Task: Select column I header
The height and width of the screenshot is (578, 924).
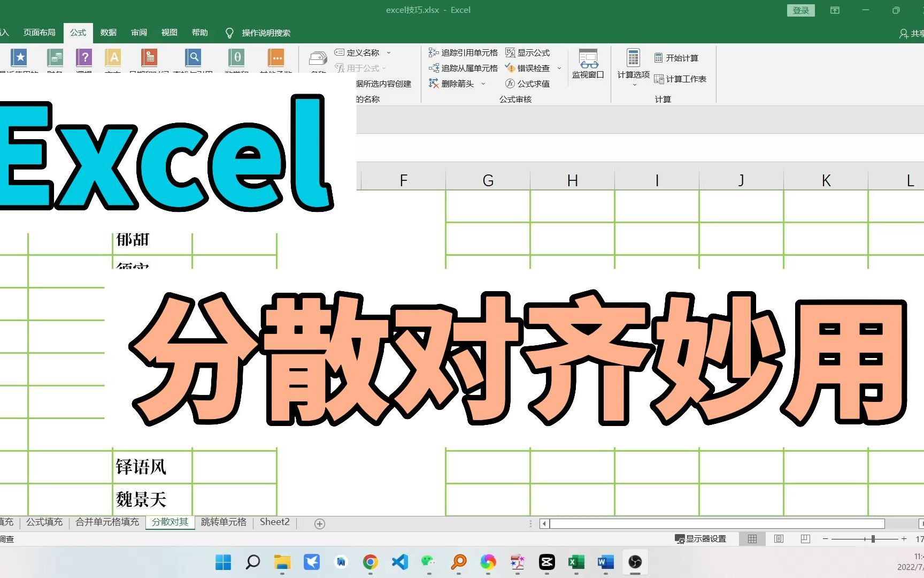Action: 657,180
